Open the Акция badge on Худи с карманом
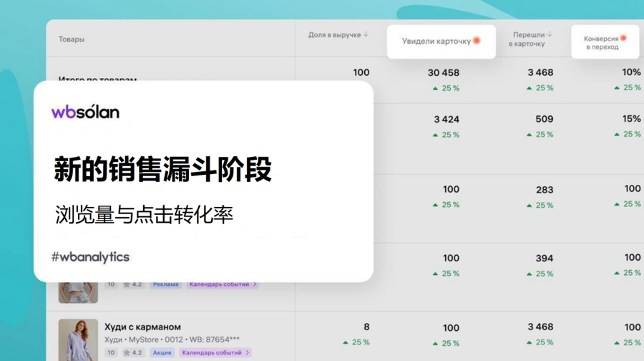Viewport: 644px width, 361px height. click(162, 352)
